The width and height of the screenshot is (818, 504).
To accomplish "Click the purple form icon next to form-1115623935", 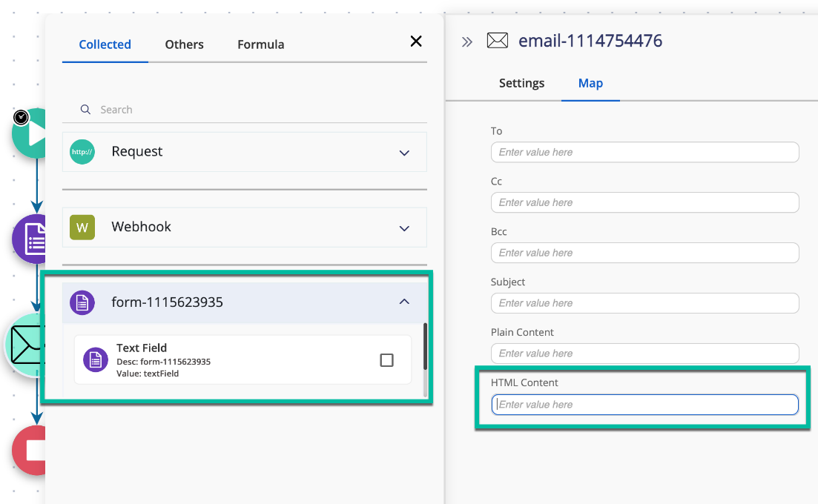I will coord(82,302).
